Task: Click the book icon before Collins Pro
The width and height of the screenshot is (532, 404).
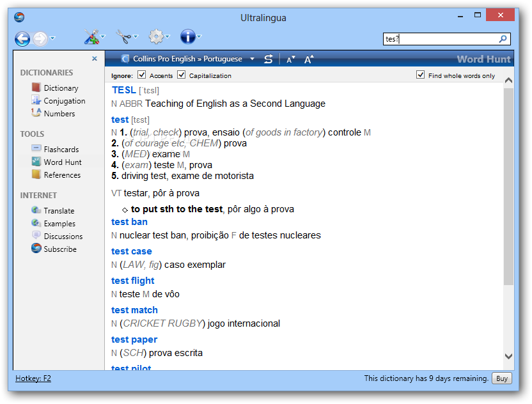Action: [125, 59]
